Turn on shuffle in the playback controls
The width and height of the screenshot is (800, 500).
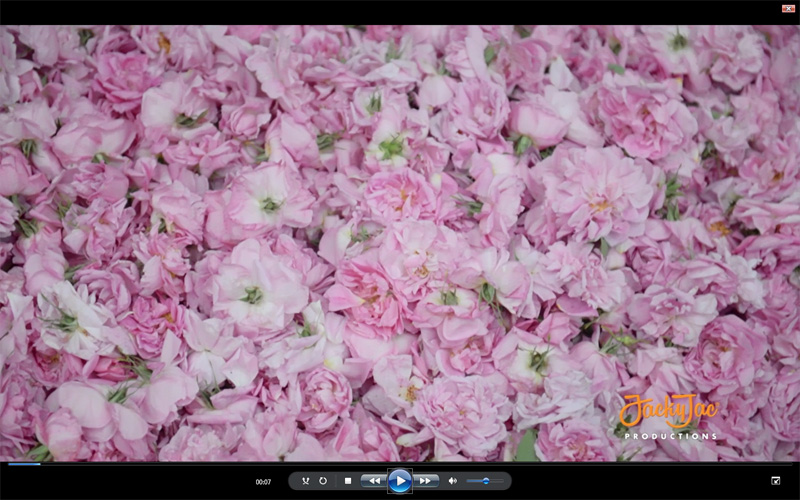click(x=305, y=481)
